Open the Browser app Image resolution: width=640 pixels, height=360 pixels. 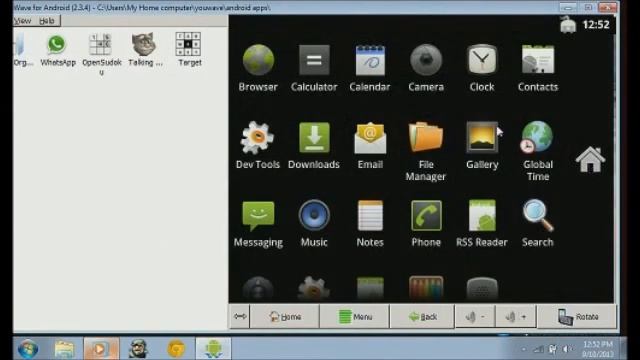[x=258, y=68]
